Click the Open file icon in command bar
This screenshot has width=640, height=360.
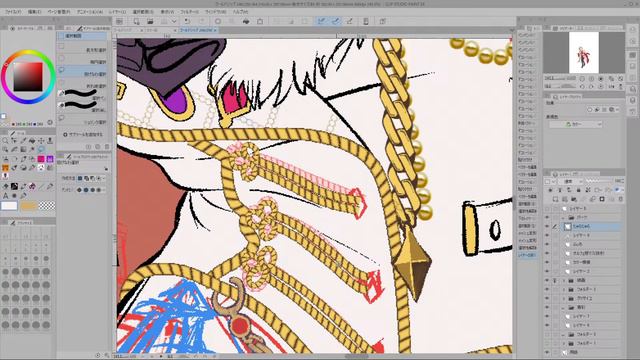point(150,21)
